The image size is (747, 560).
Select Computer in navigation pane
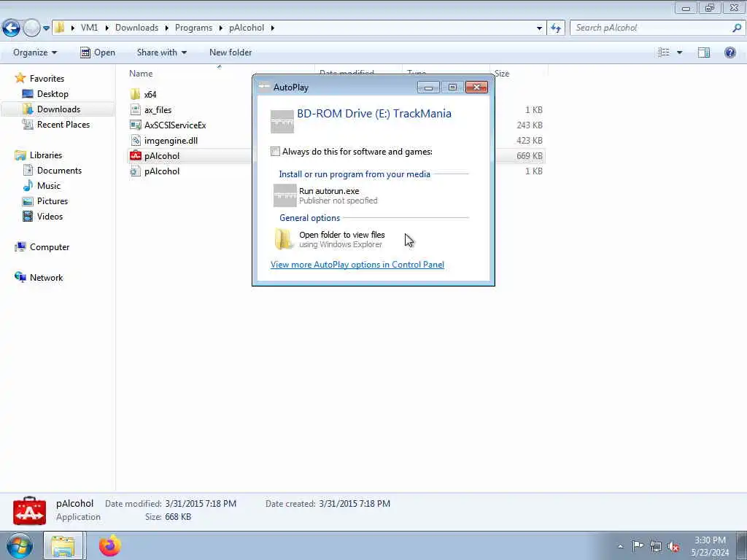click(50, 247)
